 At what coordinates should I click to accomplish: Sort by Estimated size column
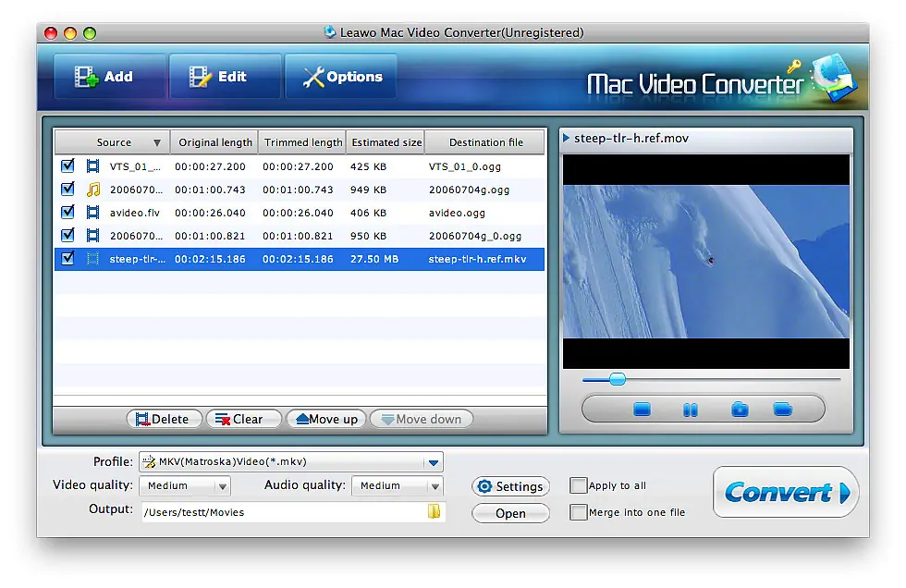pos(386,142)
